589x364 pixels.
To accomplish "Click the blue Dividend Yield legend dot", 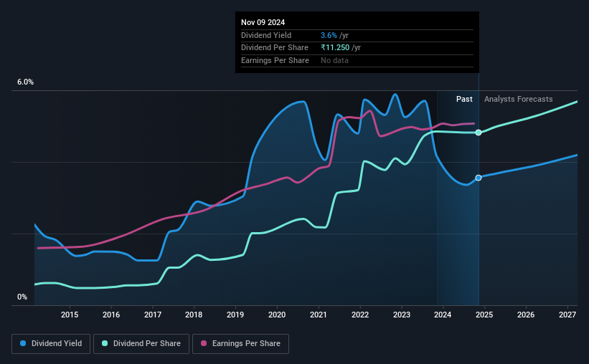I will 23,343.
